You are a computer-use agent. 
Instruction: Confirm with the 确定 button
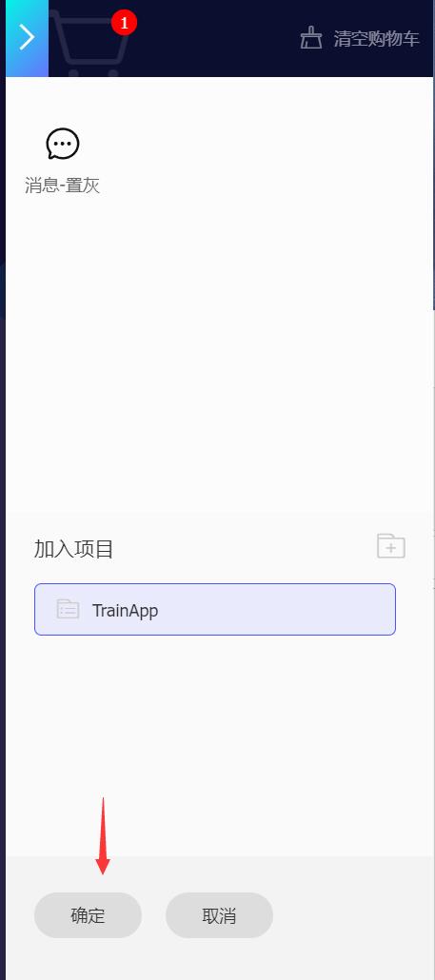point(89,915)
